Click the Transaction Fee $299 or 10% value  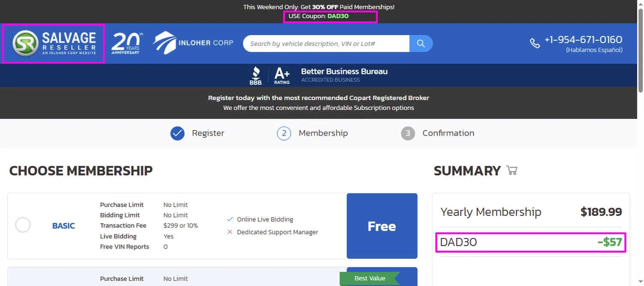click(x=181, y=226)
